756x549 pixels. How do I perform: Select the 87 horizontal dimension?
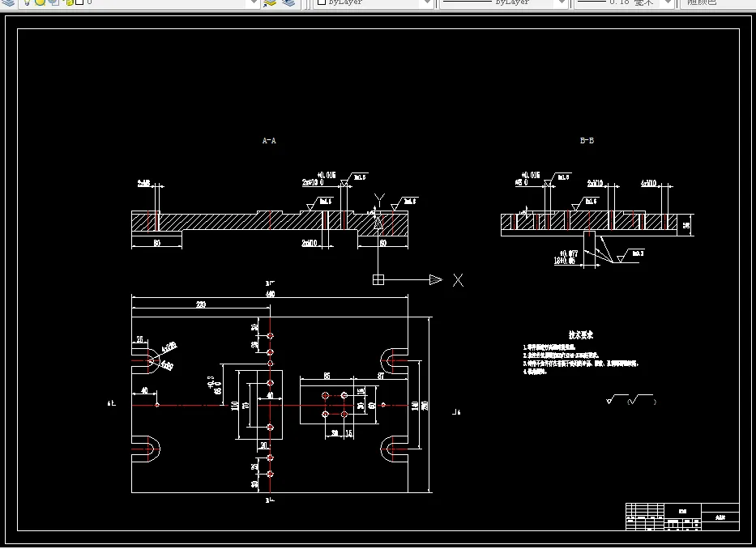click(x=381, y=376)
